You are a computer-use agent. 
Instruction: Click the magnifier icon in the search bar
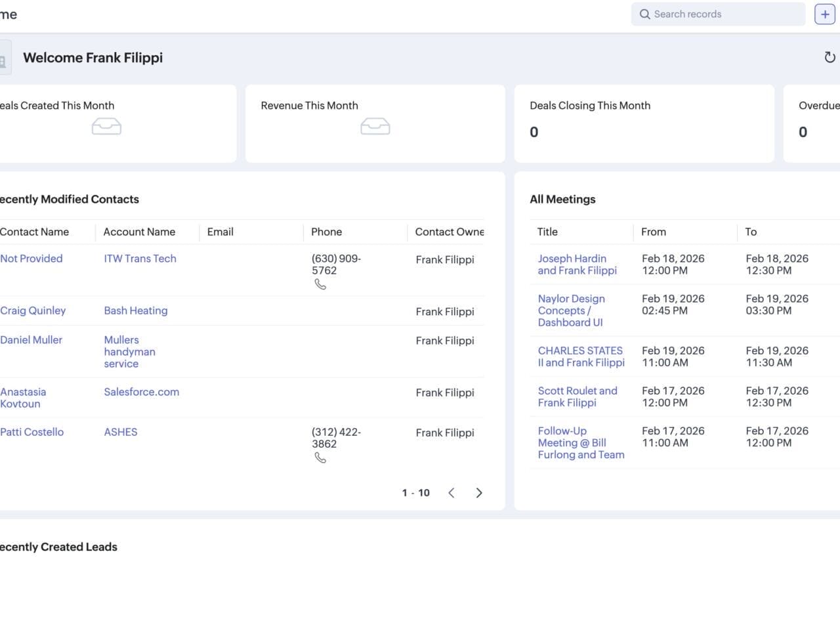[x=644, y=14]
